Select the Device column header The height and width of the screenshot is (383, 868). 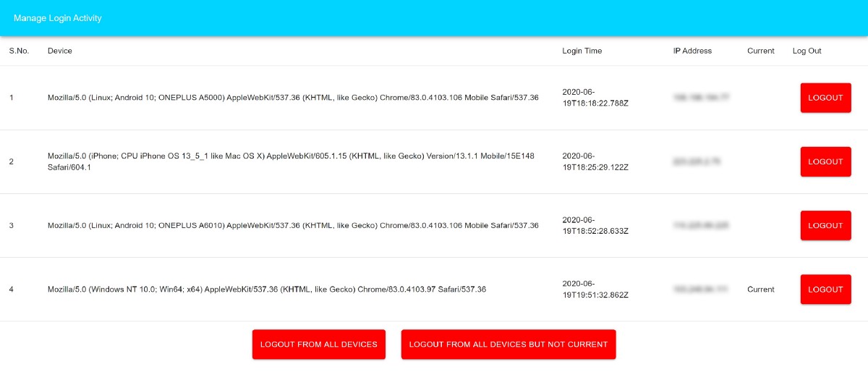[x=60, y=51]
